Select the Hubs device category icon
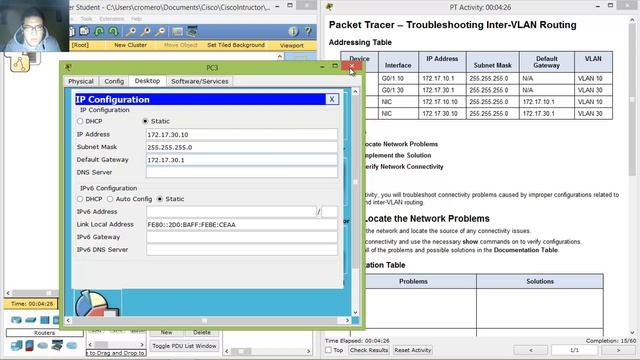Viewport: 640px width, 360px height. pos(44,320)
